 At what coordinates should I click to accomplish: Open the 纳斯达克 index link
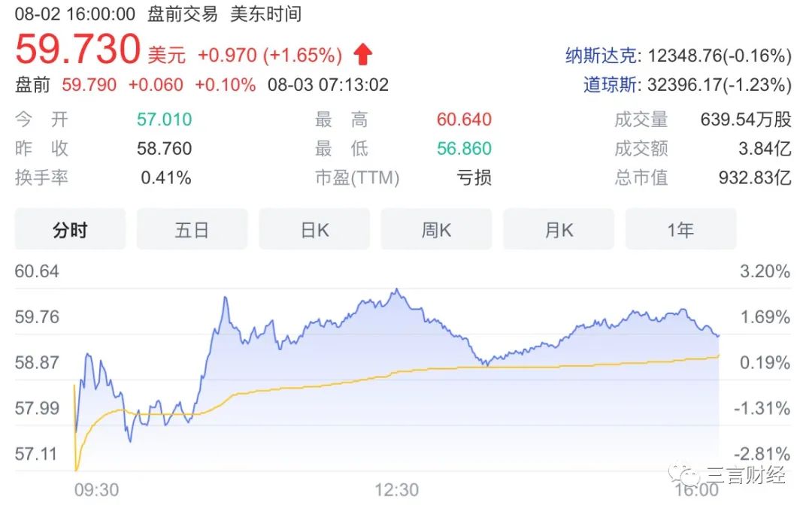(601, 56)
